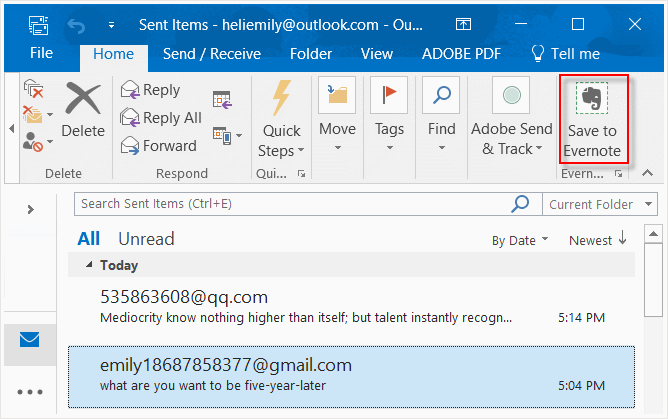Screen dimensions: 668x419
Task: Forward the selected message
Action: coord(158,146)
